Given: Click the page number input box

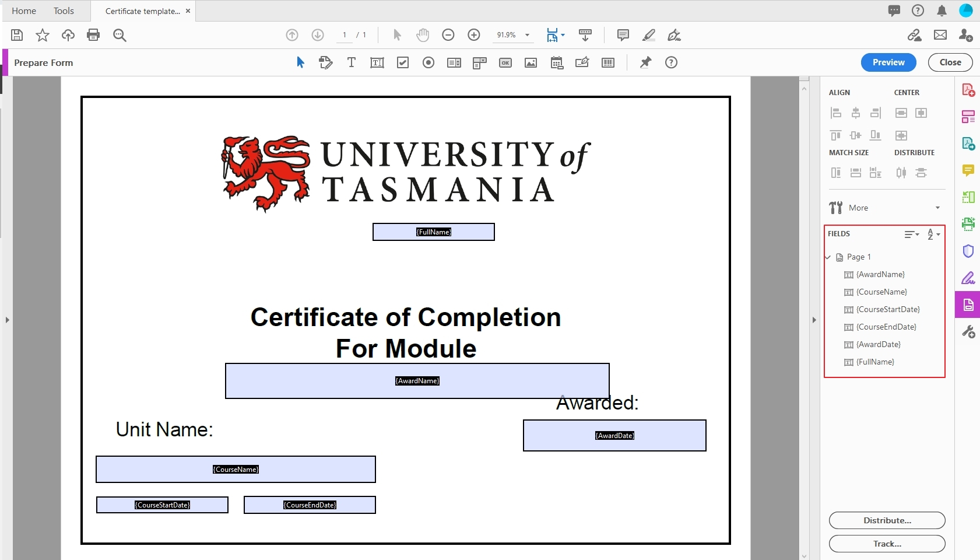Looking at the screenshot, I should pyautogui.click(x=345, y=35).
